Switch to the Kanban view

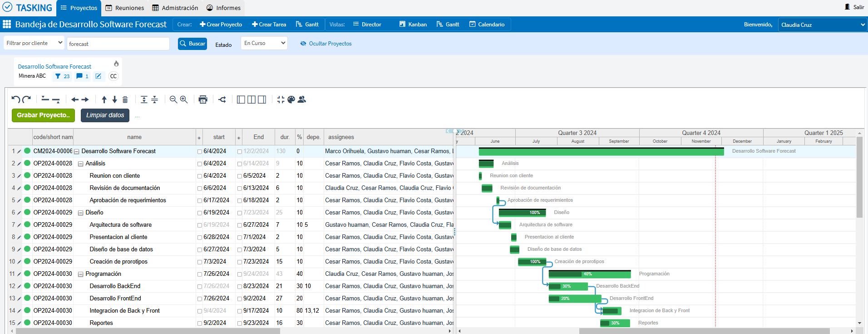(x=413, y=25)
